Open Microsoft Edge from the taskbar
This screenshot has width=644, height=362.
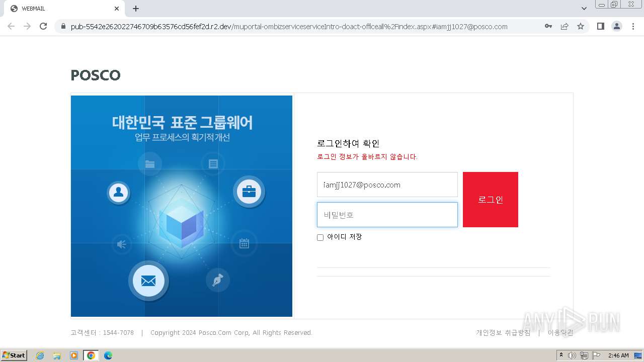(x=108, y=355)
